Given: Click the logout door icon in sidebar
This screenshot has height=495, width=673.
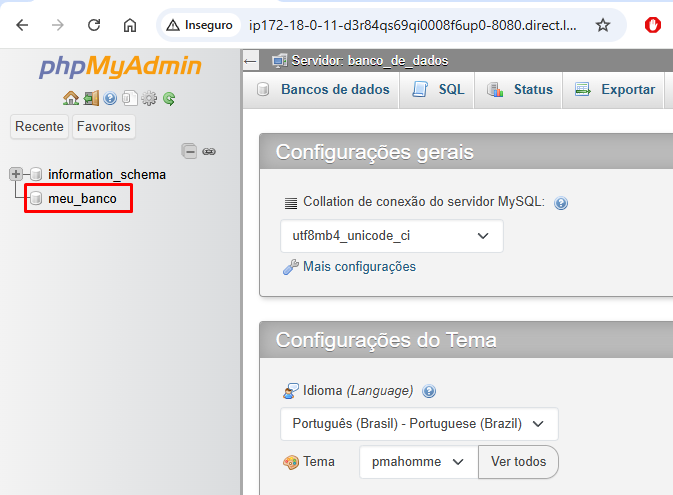Looking at the screenshot, I should [91, 98].
